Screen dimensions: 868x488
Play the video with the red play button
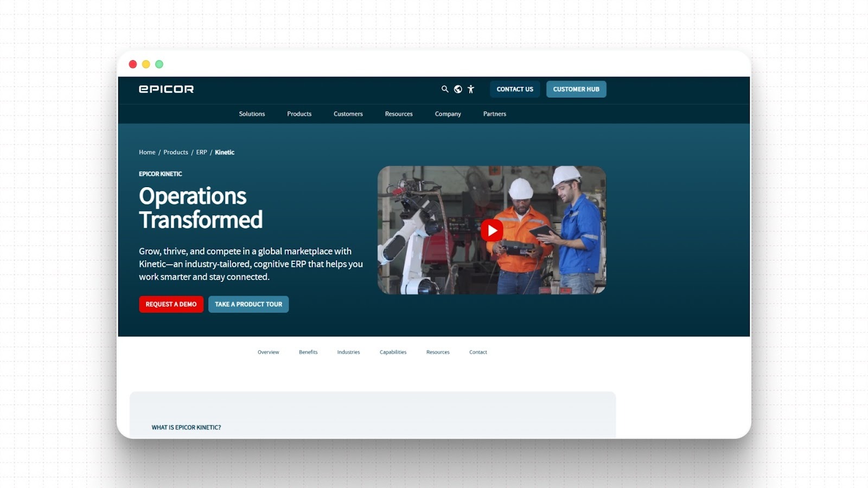[x=492, y=230]
